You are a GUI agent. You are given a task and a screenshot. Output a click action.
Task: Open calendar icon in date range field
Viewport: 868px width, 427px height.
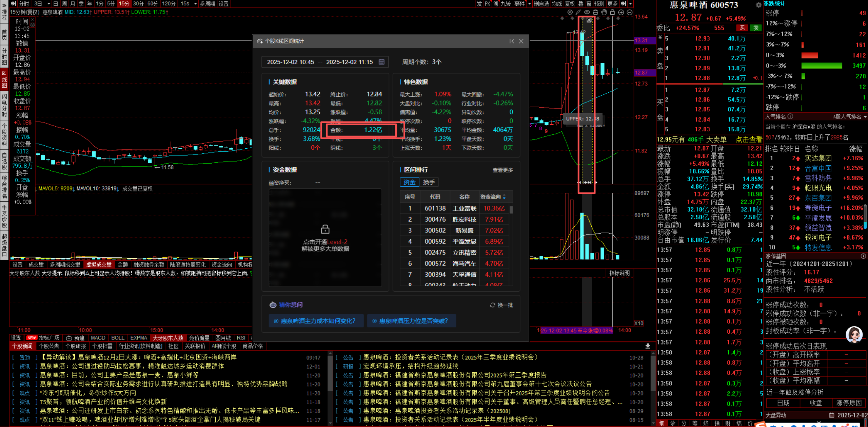[381, 62]
